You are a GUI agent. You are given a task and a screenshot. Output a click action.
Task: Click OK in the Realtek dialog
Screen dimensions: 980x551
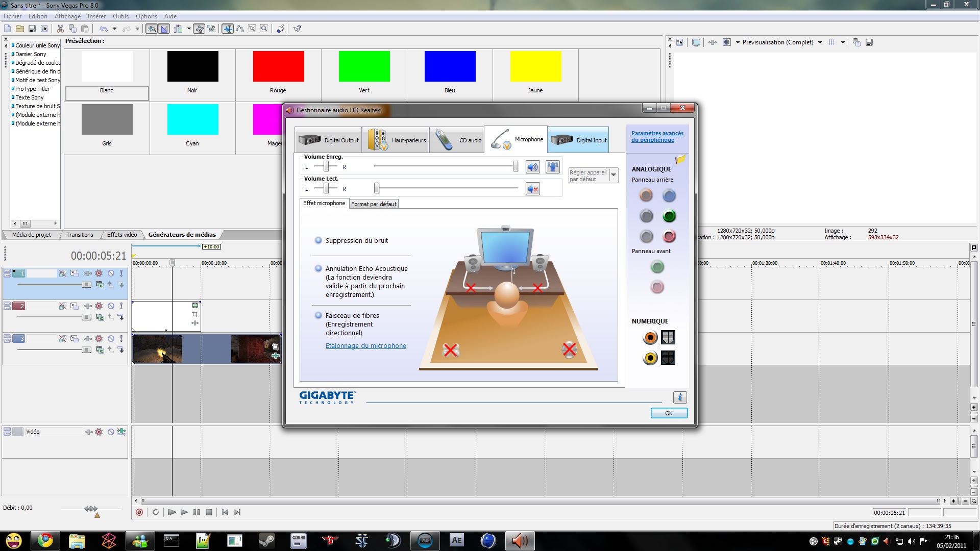[669, 413]
